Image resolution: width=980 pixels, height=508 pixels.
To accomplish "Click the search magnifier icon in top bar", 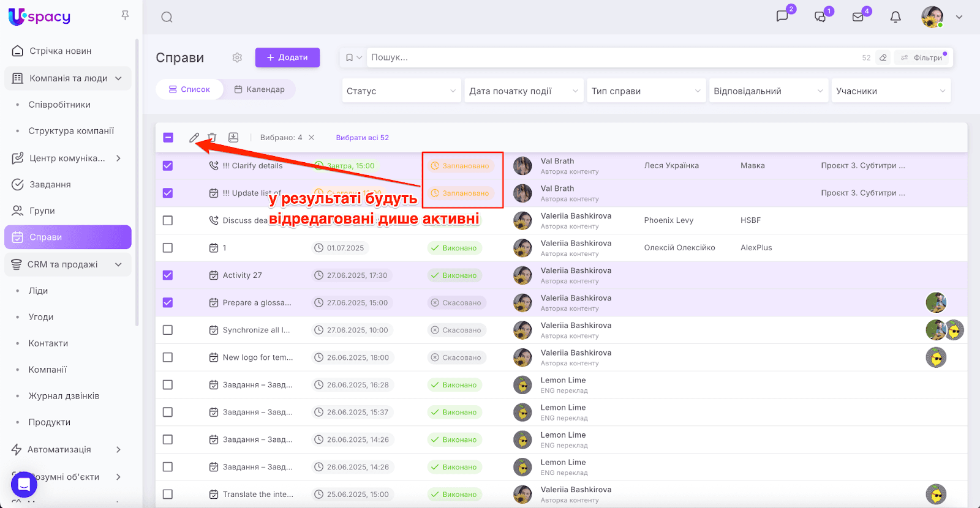I will (x=167, y=17).
